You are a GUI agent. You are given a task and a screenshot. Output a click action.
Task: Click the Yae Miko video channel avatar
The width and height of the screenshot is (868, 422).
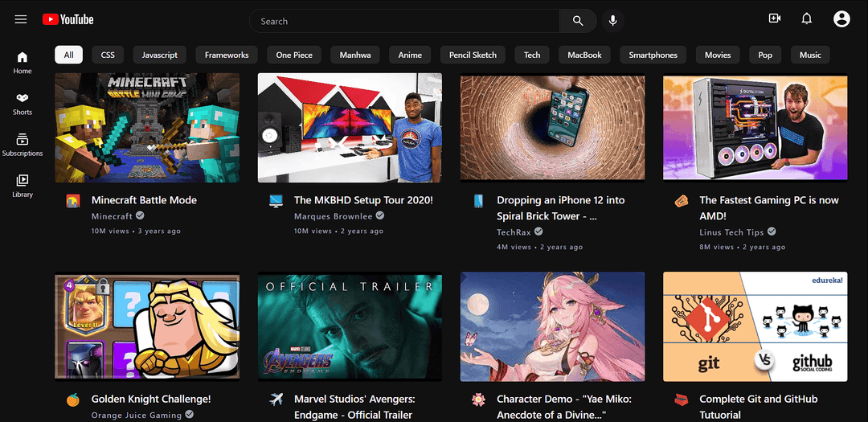coord(478,399)
